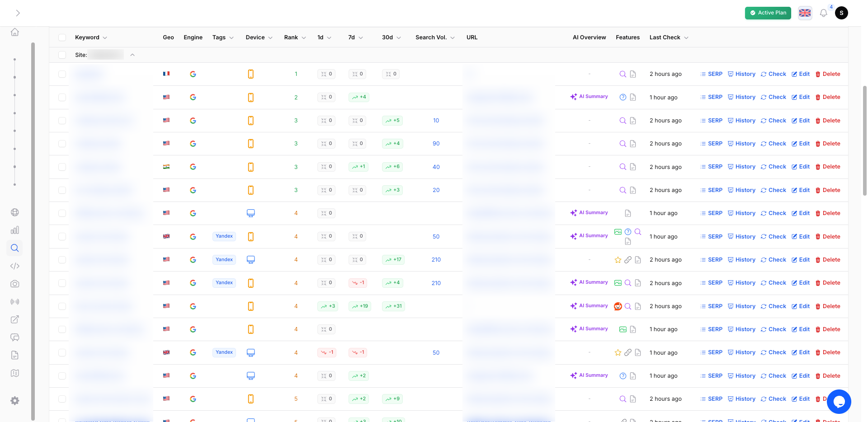
Task: Open the live chat bubble at bottom right
Action: (839, 401)
